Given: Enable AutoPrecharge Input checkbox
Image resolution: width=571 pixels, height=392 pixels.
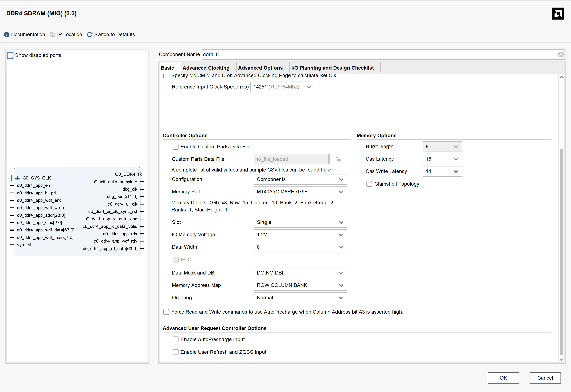Looking at the screenshot, I should 175,339.
